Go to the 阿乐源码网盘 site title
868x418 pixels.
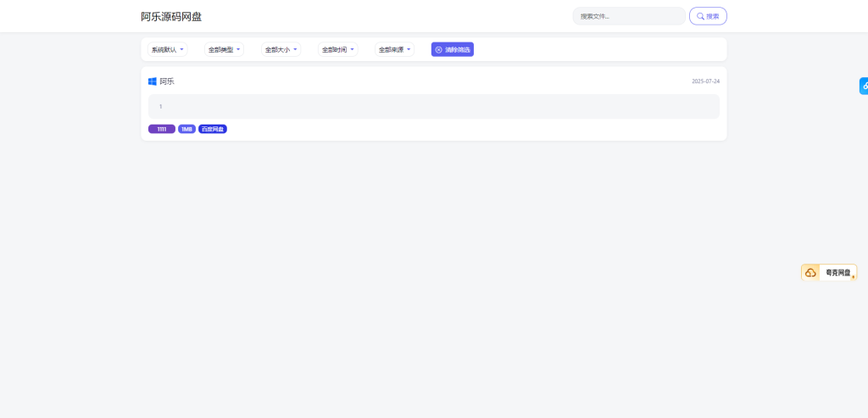pyautogui.click(x=171, y=16)
